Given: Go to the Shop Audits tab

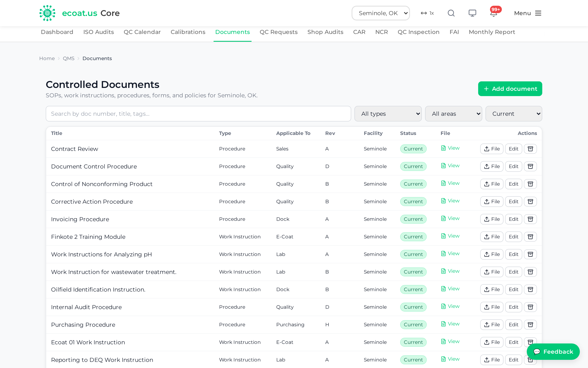Looking at the screenshot, I should pos(325,32).
